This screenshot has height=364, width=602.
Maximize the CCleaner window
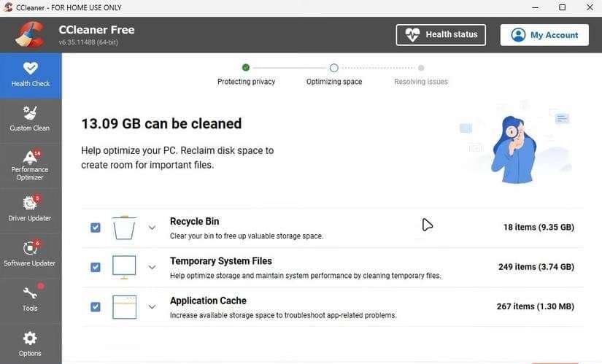tap(563, 7)
